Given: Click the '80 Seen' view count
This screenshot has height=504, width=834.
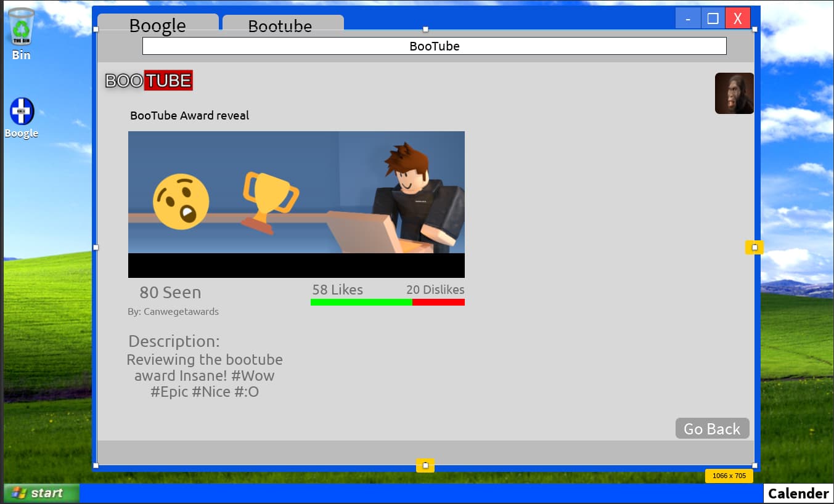Looking at the screenshot, I should coord(170,293).
